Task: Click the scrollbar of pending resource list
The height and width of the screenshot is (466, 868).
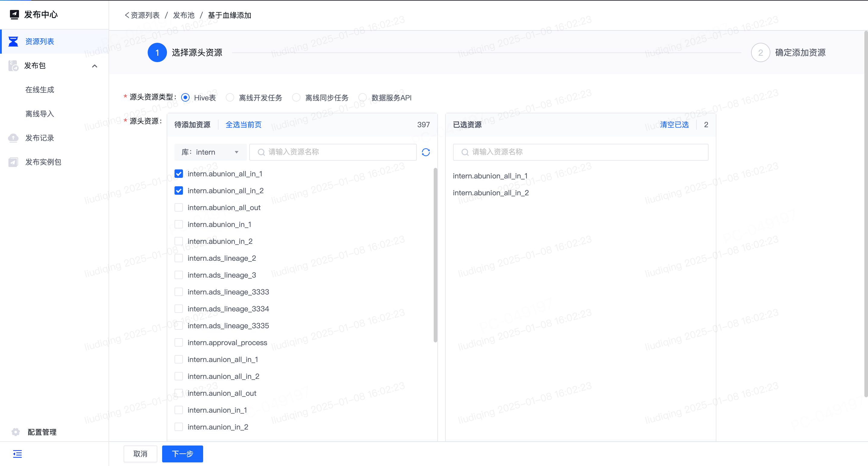Action: click(x=435, y=255)
